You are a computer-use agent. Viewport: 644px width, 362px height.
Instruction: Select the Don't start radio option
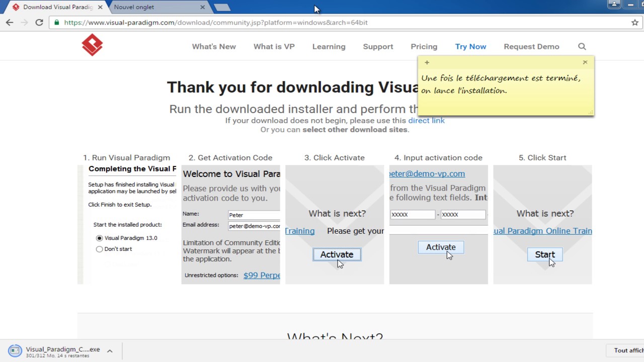99,249
